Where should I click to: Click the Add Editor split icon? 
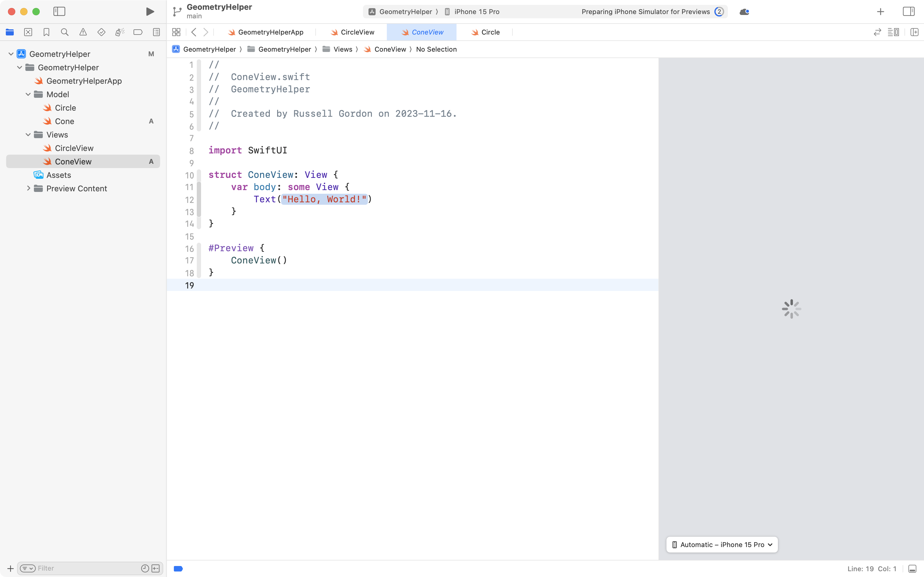pos(915,32)
